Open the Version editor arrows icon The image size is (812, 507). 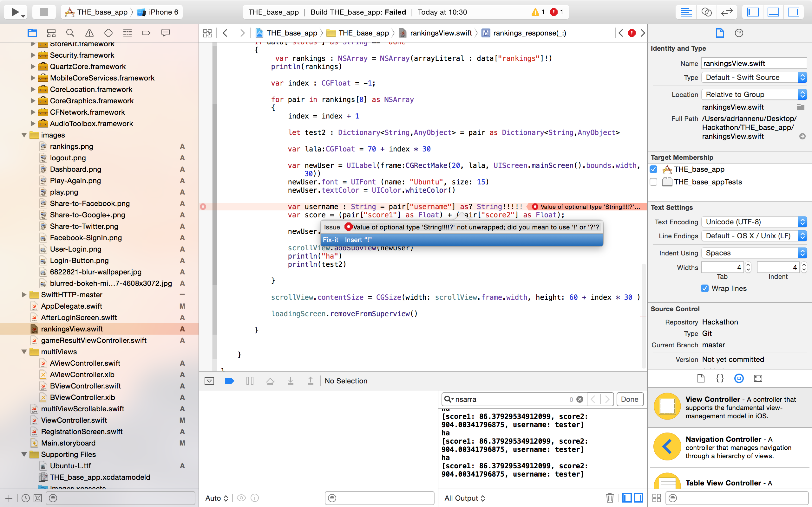tap(726, 12)
